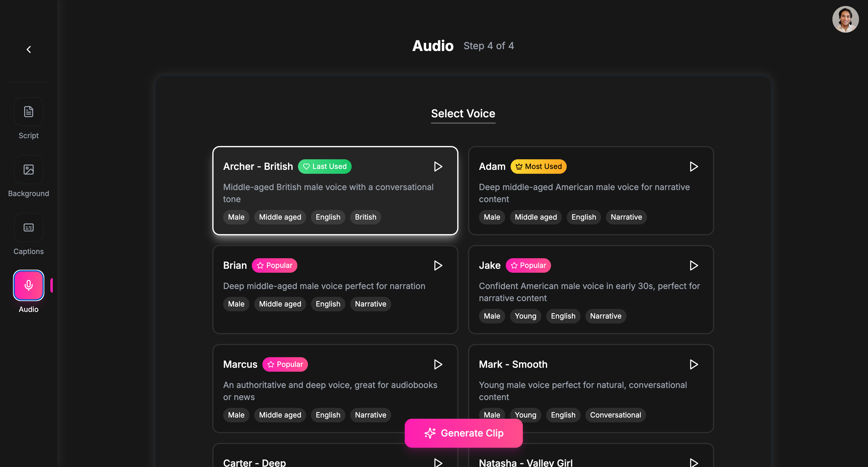Screen dimensions: 868x467
Task: Select the Mark - Smooth voice title
Action: tap(513, 364)
